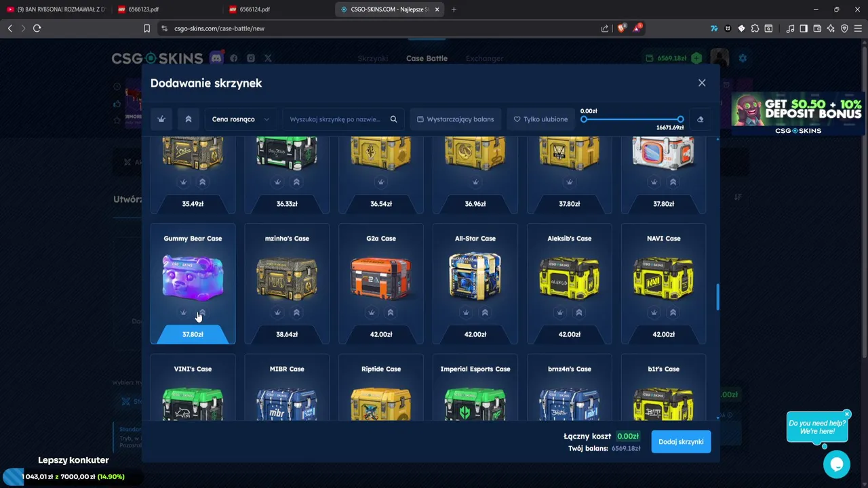Switch to the BAN RYBSONA YouTube tab
The width and height of the screenshot is (868, 488).
coord(56,9)
